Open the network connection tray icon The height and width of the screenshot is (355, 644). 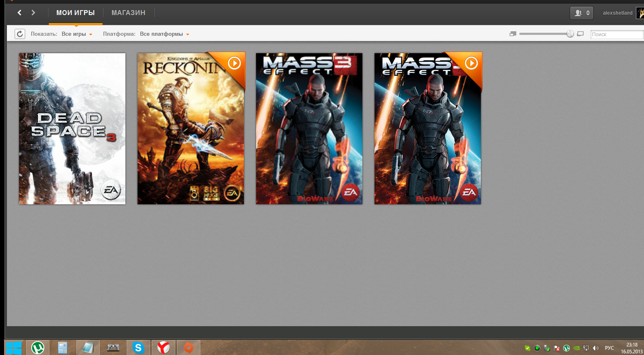(586, 348)
